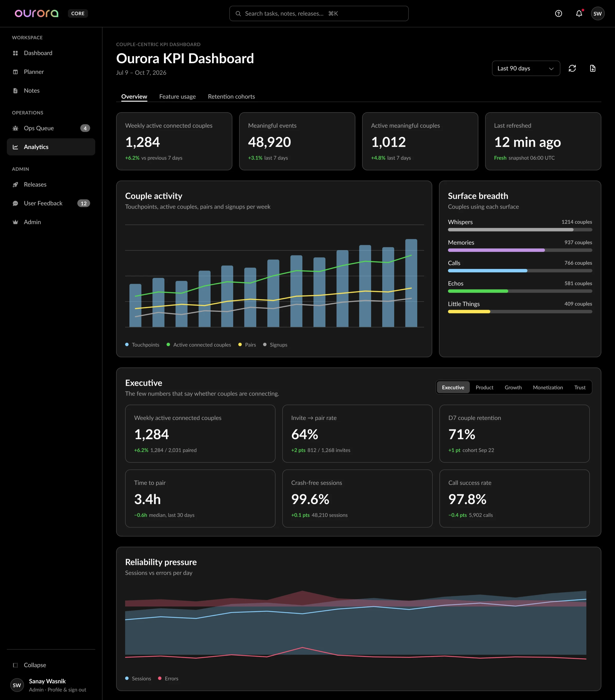Select the Growth segment
Image resolution: width=615 pixels, height=700 pixels.
click(513, 387)
